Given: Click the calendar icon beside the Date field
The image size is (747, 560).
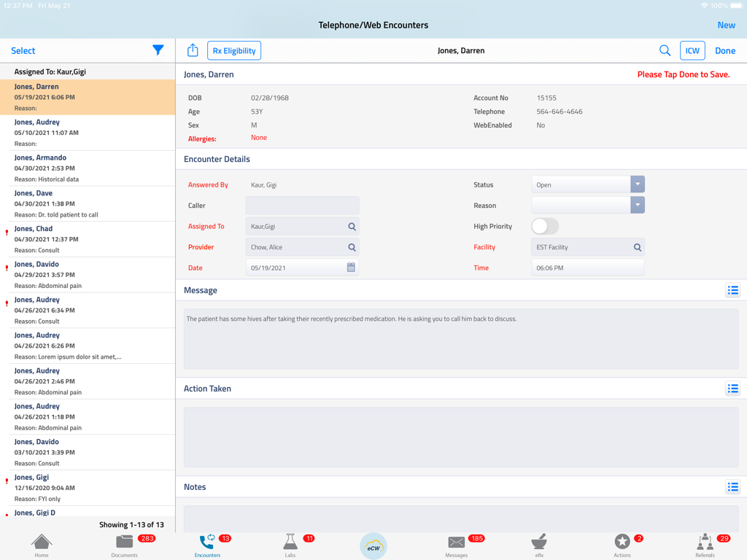Looking at the screenshot, I should (351, 268).
